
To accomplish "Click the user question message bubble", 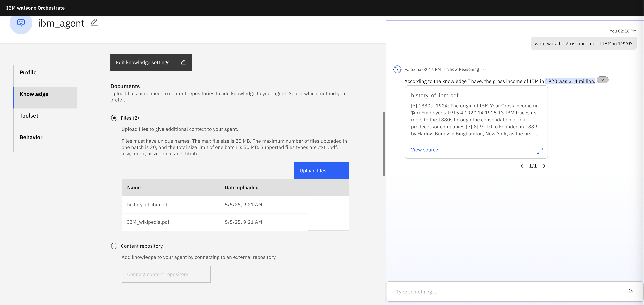I will (x=584, y=43).
